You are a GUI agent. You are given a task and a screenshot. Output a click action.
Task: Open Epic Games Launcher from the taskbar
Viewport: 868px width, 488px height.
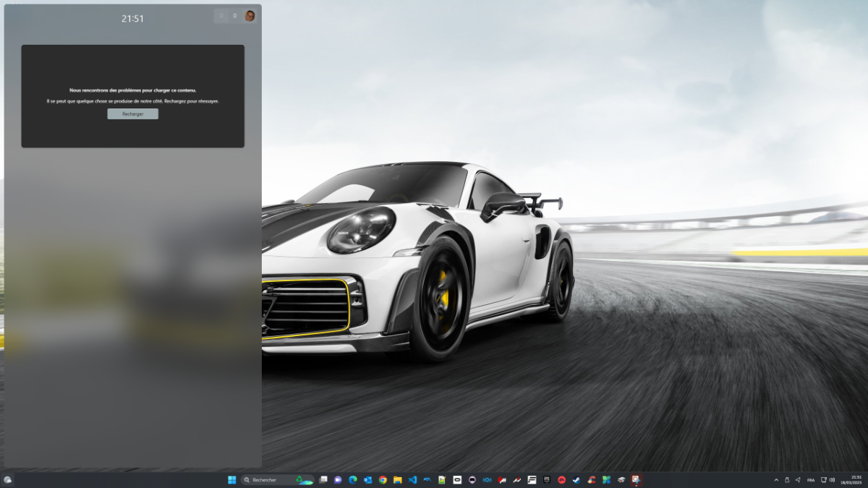click(547, 480)
